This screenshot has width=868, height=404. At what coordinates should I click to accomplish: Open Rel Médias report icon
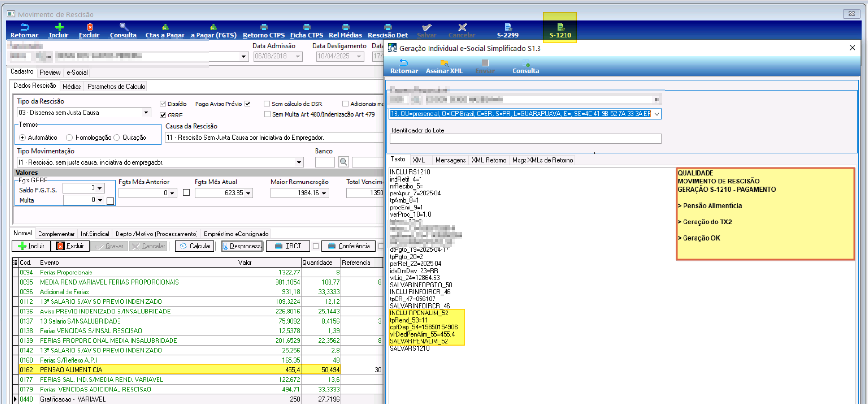click(345, 30)
